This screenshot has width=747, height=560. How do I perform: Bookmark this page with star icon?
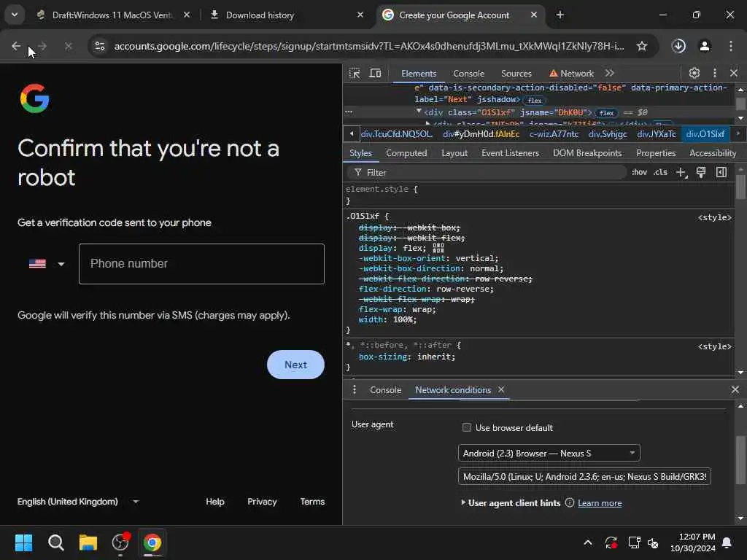[x=642, y=46]
